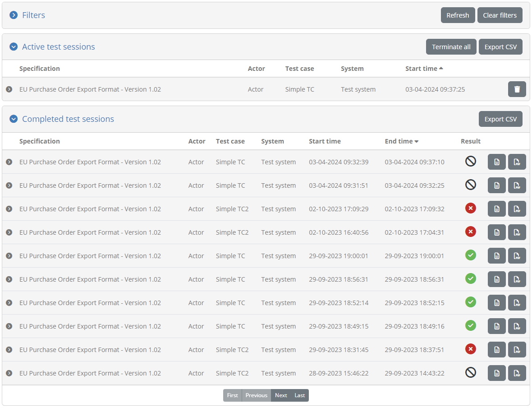Go to Previous page of sessions
The image size is (532, 408).
(256, 395)
